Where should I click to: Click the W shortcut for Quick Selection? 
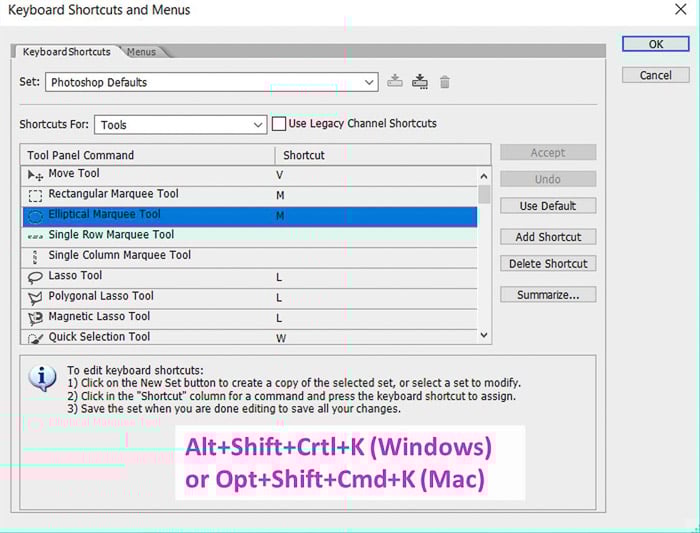(281, 338)
